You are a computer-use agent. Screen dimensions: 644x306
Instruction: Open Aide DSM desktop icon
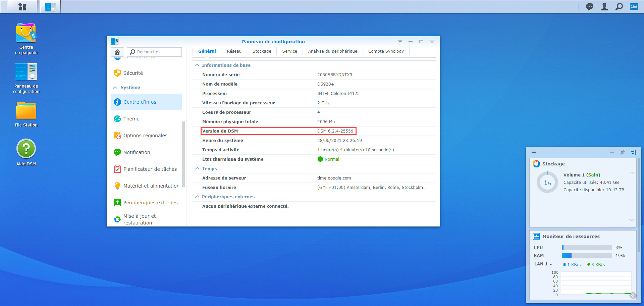26,153
